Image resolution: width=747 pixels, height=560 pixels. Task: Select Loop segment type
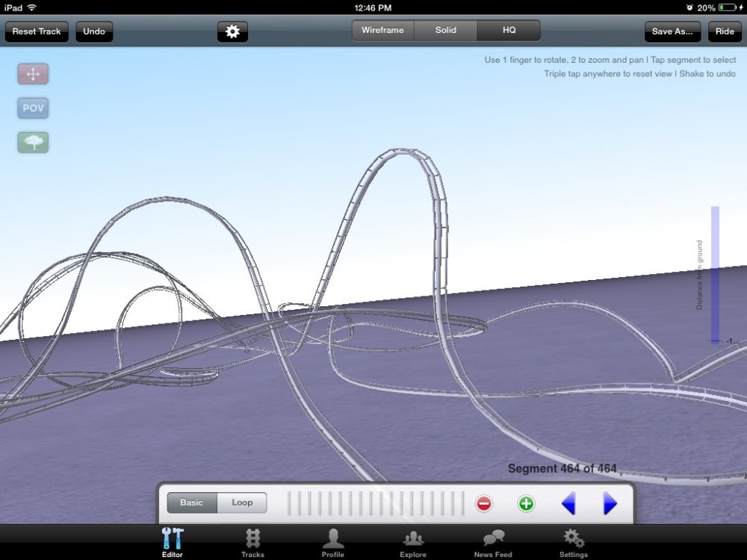pos(242,503)
